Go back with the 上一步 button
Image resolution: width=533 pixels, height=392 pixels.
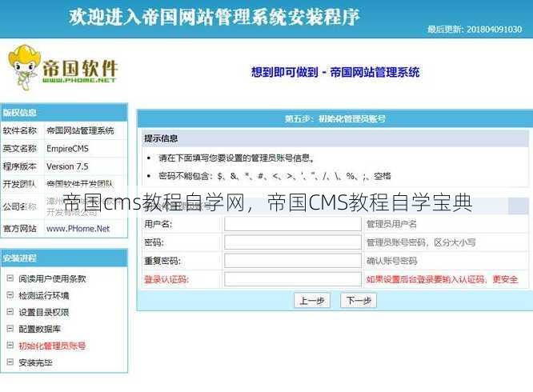click(x=312, y=300)
